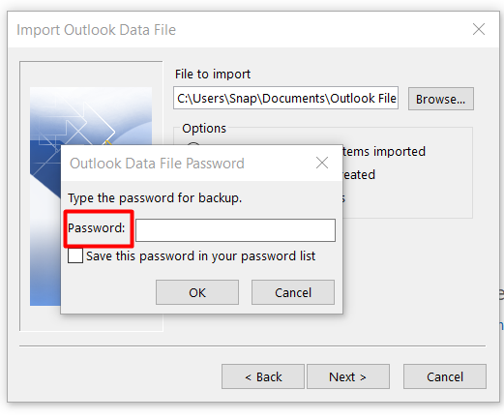Cancel the password prompt next to OK
Screen dimensions: 504x420
click(x=293, y=292)
